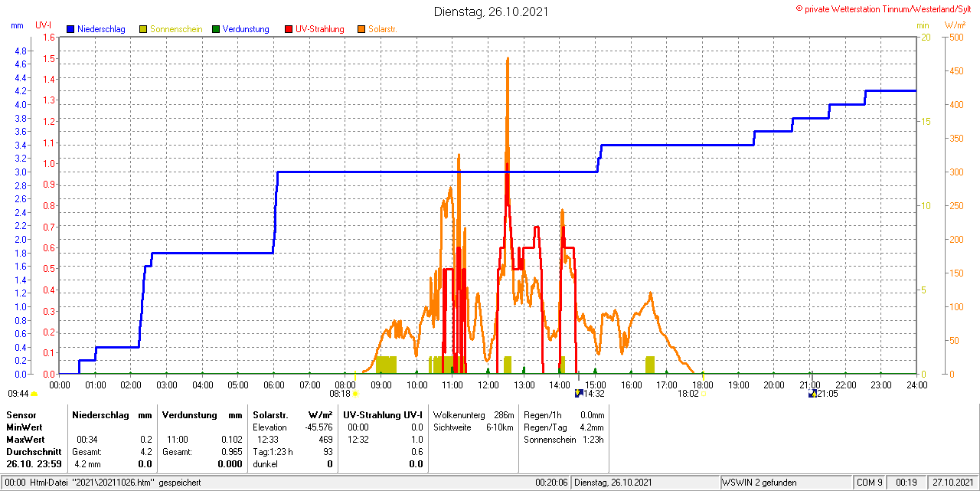The image size is (980, 491).
Task: Click the 12:00 time axis label
Action: 488,384
